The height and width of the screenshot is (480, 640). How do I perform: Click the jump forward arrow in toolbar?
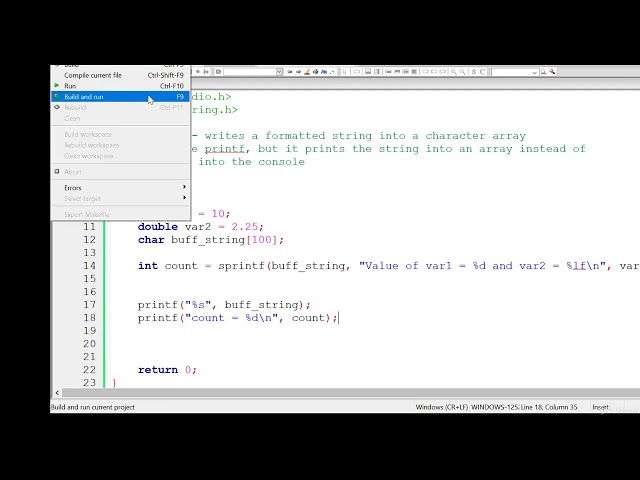(298, 72)
